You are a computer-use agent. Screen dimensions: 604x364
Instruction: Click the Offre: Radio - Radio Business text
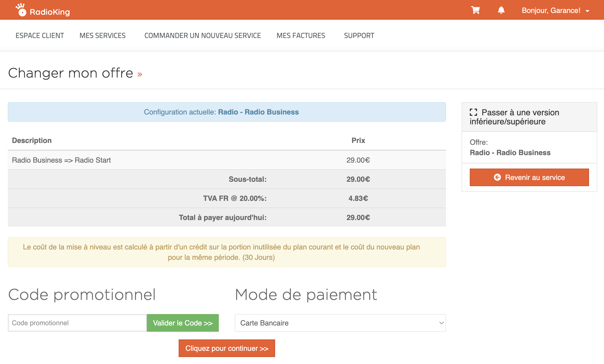510,147
